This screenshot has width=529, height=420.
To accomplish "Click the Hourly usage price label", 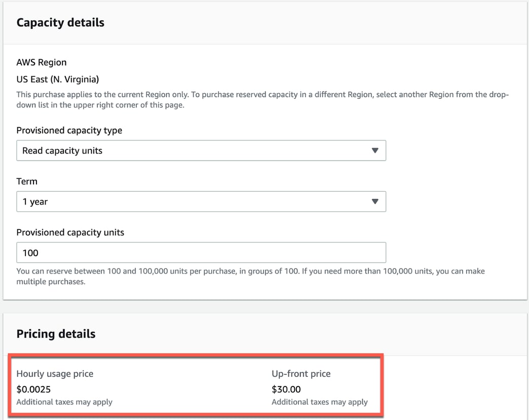I will (55, 374).
